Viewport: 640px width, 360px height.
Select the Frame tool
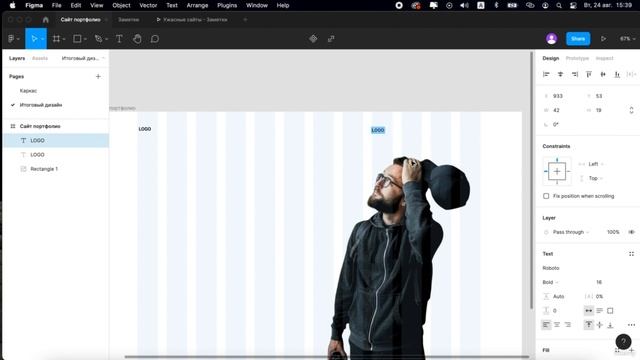click(x=56, y=39)
